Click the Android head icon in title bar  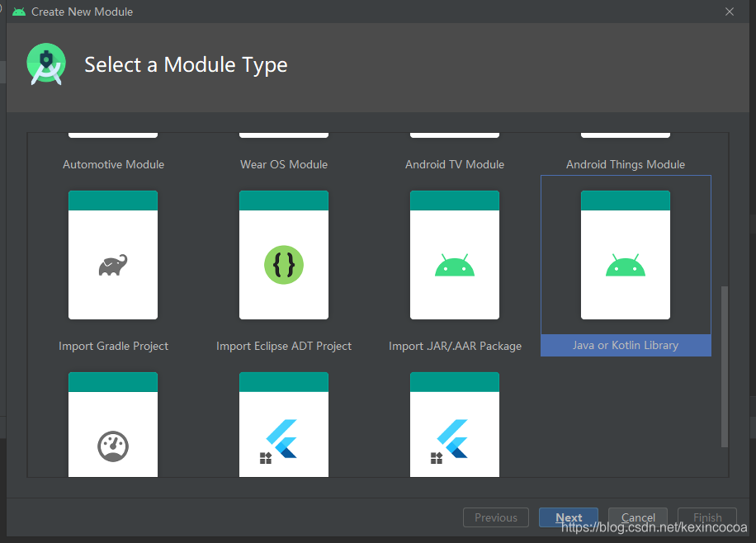click(x=19, y=12)
